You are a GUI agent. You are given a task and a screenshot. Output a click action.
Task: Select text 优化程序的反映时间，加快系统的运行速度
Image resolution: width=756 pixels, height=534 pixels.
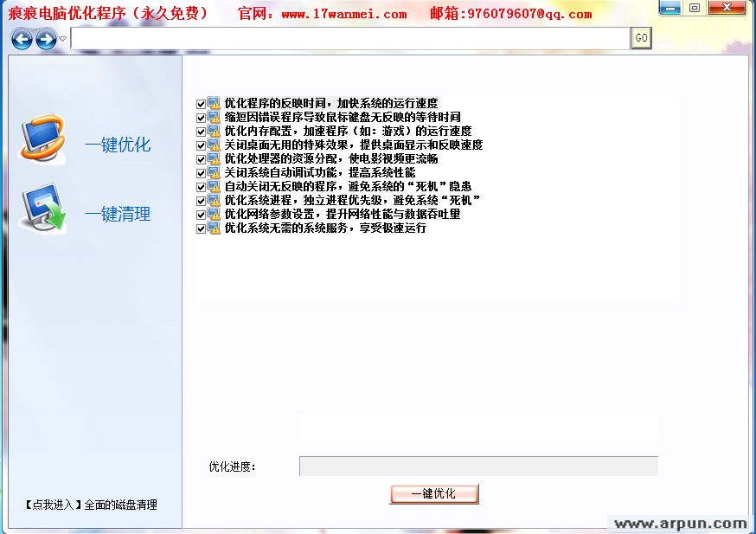pyautogui.click(x=331, y=103)
